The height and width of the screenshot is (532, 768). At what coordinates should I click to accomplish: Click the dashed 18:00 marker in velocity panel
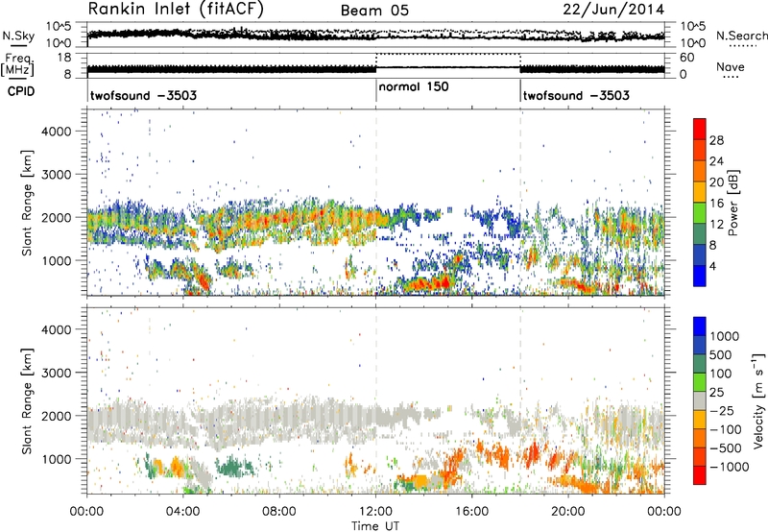(x=520, y=399)
